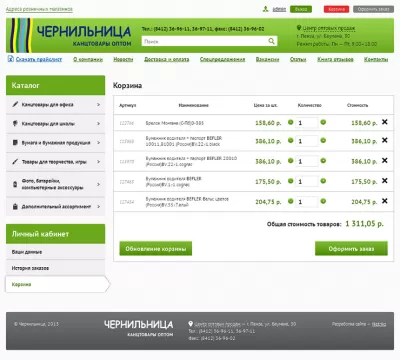Click the search input field

pyautogui.click(x=205, y=41)
